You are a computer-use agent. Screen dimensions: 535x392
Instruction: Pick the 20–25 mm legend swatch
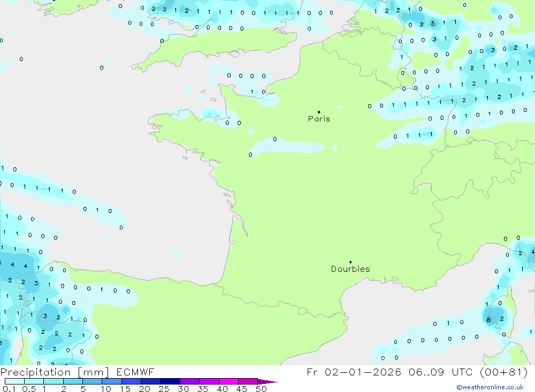point(150,381)
